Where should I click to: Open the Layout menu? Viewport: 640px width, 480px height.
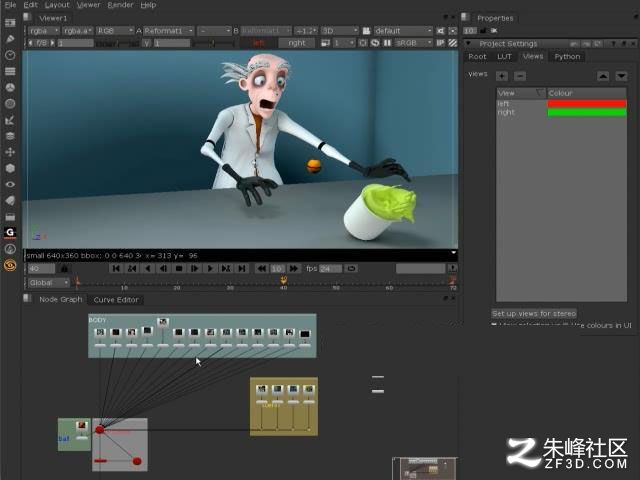click(x=57, y=5)
